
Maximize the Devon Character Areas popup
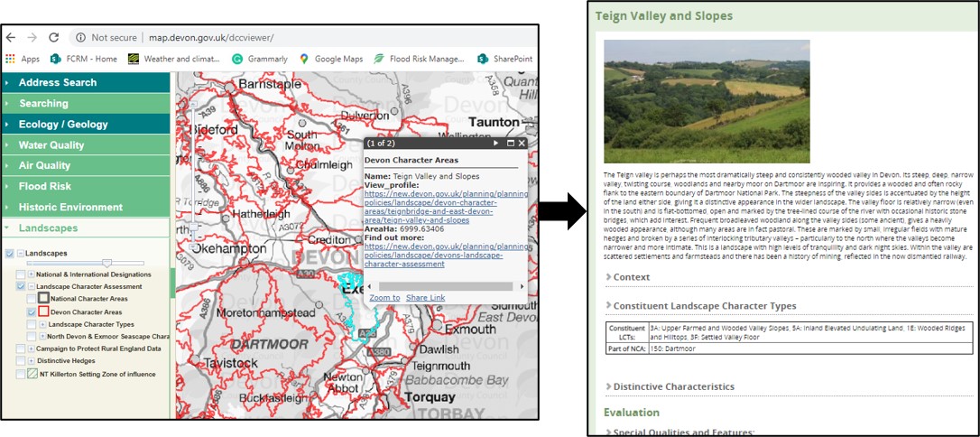click(510, 144)
